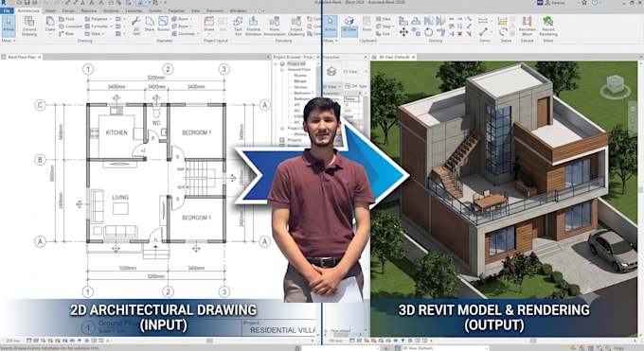Screen dimensions: 644x351
Task: Activate the 3D View cube button
Action: click(x=349, y=26)
